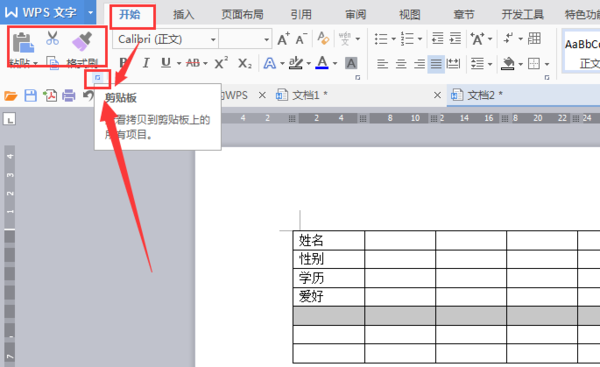
Task: Apply table borders icon
Action: [x=534, y=64]
